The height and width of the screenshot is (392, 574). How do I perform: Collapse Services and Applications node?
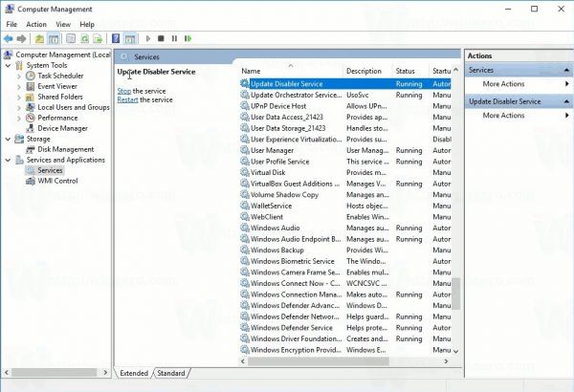tap(8, 160)
